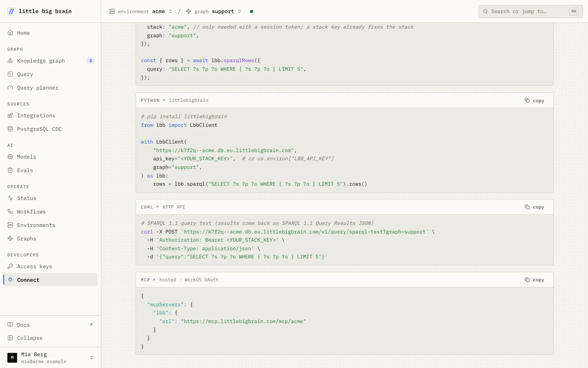
Task: Copy the Python code snippet
Action: (x=534, y=100)
